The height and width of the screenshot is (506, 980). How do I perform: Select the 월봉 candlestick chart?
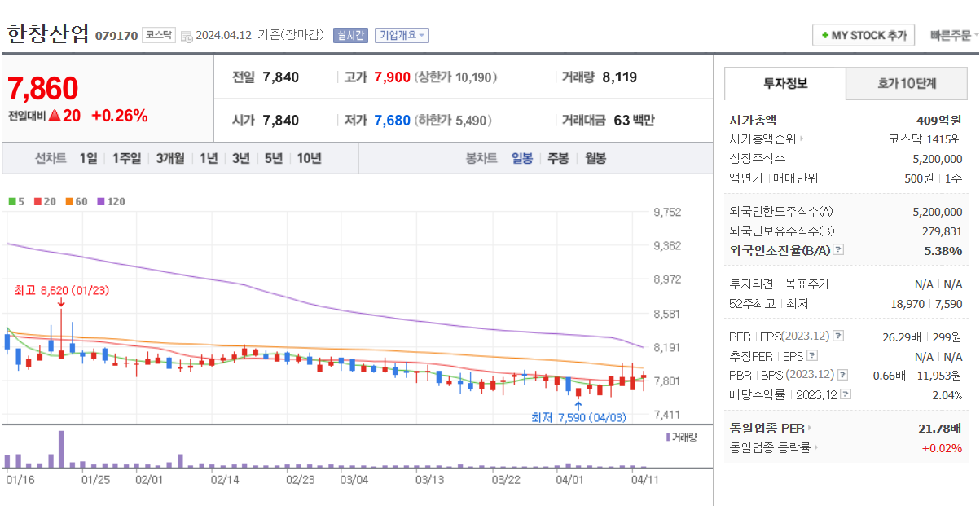(595, 158)
